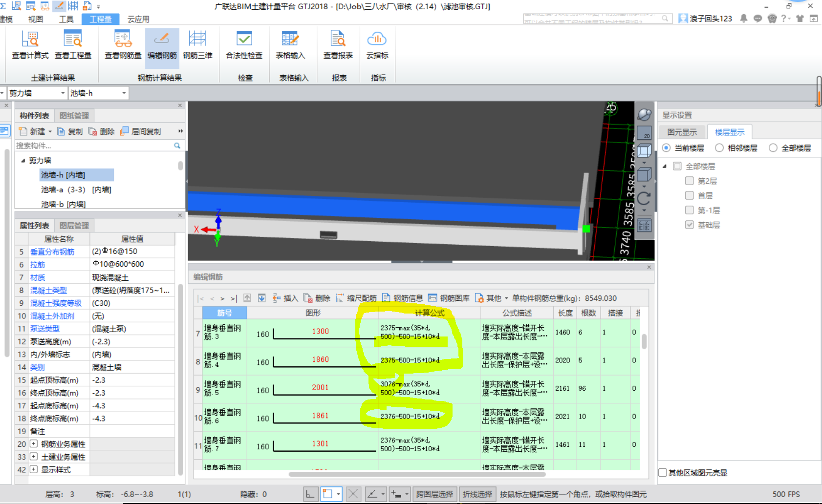Select 池墙-a (3-3) [内墙] component
The image size is (822, 504).
click(x=76, y=189)
